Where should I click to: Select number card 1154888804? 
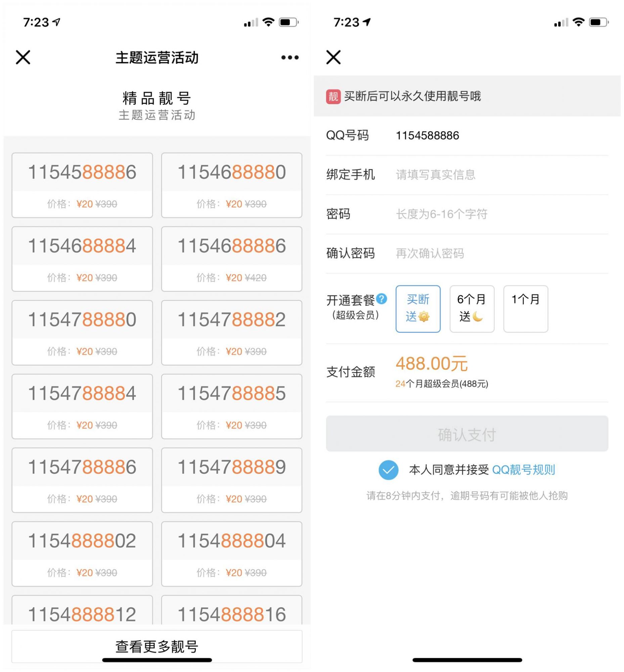click(232, 554)
